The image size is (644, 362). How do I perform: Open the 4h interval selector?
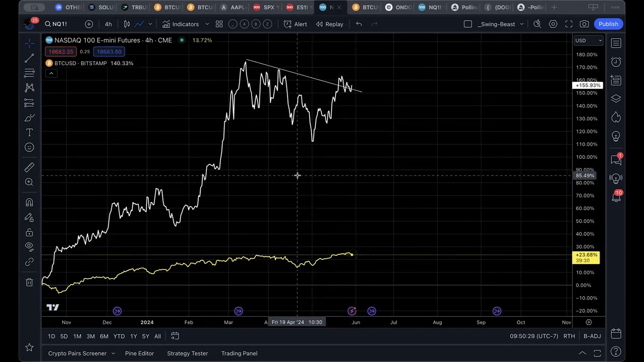(108, 24)
